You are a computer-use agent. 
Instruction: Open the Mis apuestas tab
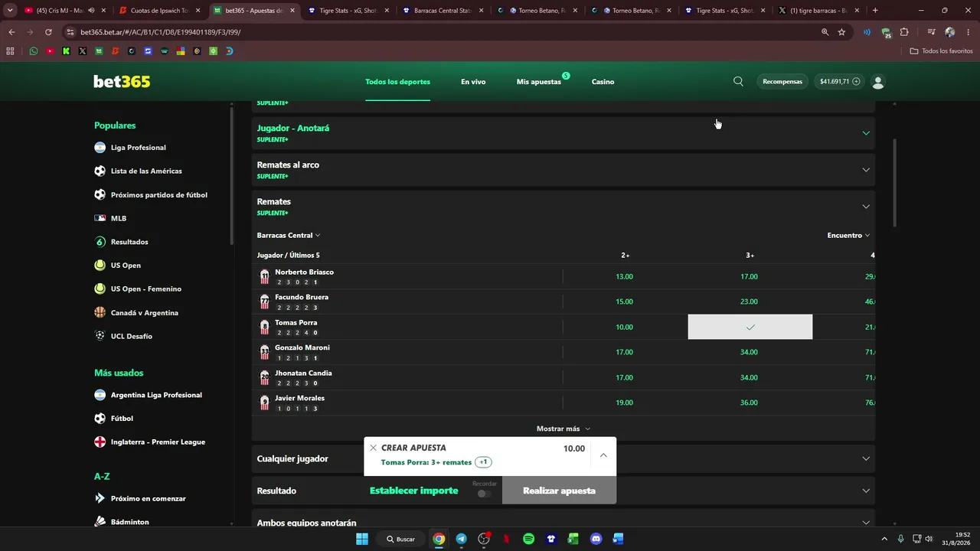(539, 82)
